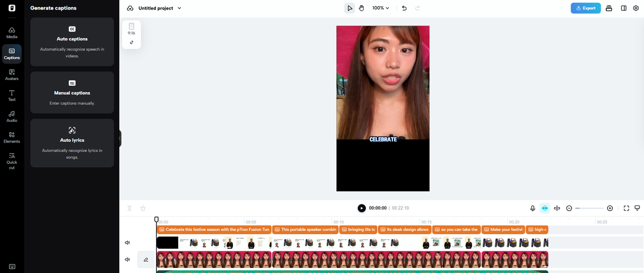The width and height of the screenshot is (644, 273).
Task: Click the 00:20 mark on the timeline ruler
Action: coord(514,222)
